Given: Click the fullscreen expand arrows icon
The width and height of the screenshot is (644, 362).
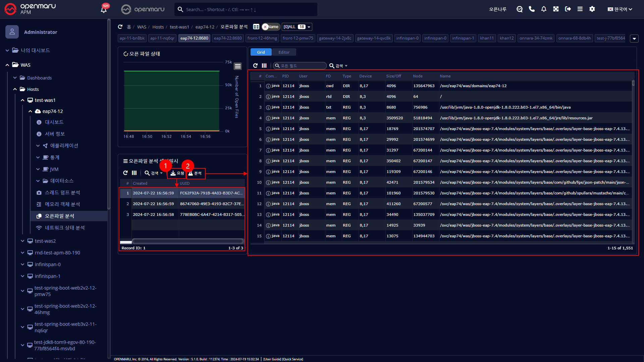Looking at the screenshot, I should [556, 9].
